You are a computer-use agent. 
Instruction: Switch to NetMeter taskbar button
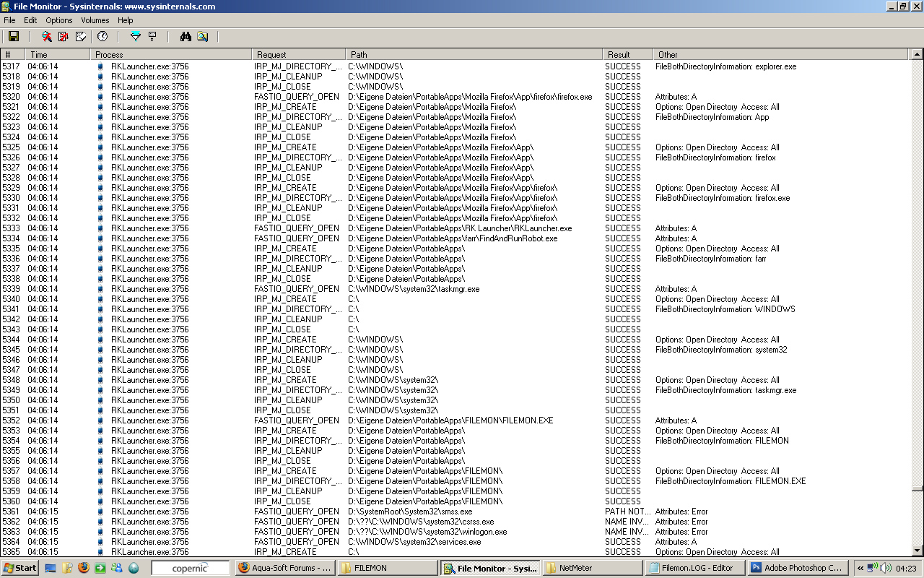592,568
